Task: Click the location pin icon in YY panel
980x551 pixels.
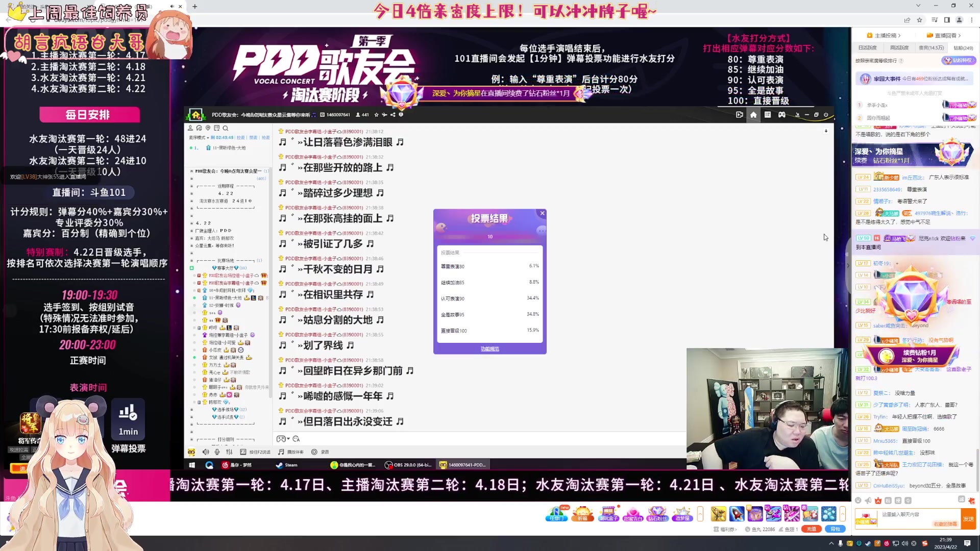Action: [208, 128]
